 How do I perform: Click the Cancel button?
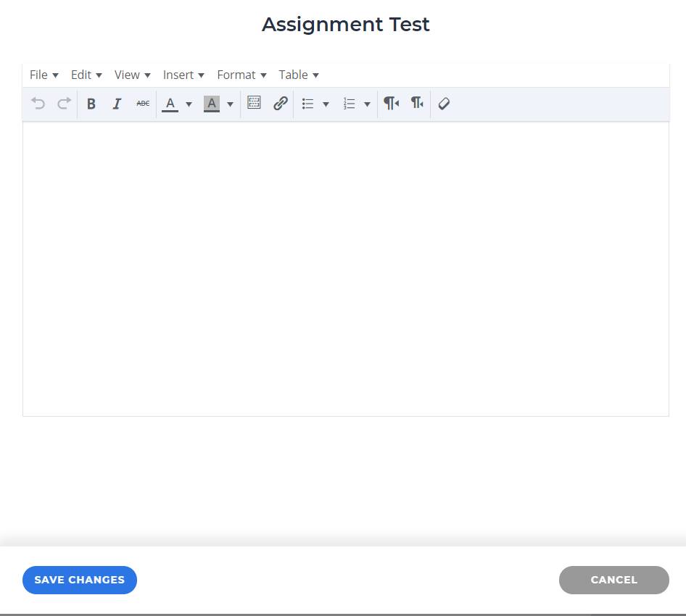coord(613,580)
